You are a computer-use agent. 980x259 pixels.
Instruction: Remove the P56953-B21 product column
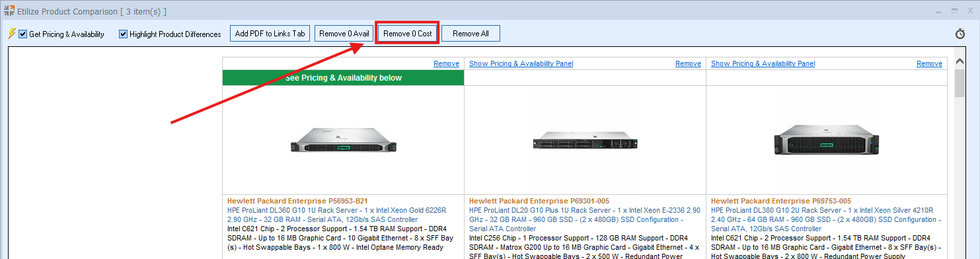click(x=446, y=63)
